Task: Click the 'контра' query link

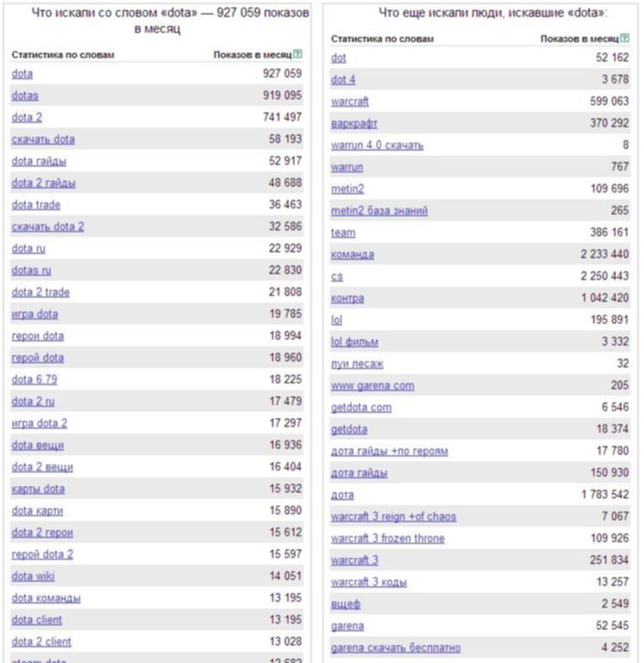Action: click(347, 299)
